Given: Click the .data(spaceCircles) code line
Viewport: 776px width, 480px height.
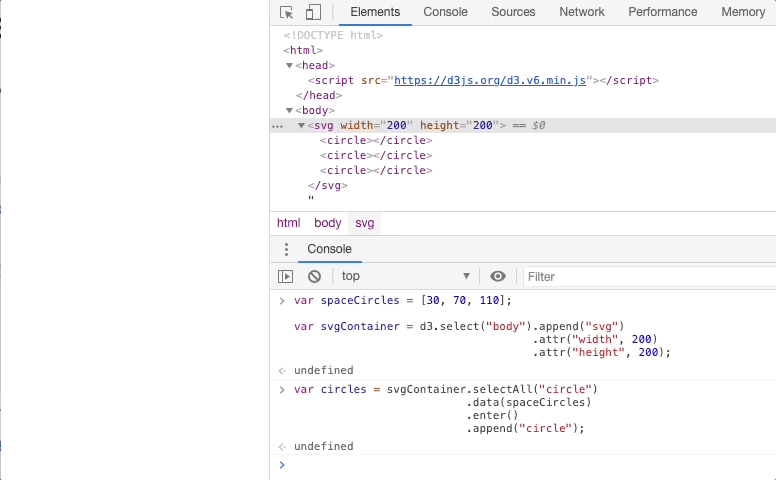Looking at the screenshot, I should pos(529,402).
